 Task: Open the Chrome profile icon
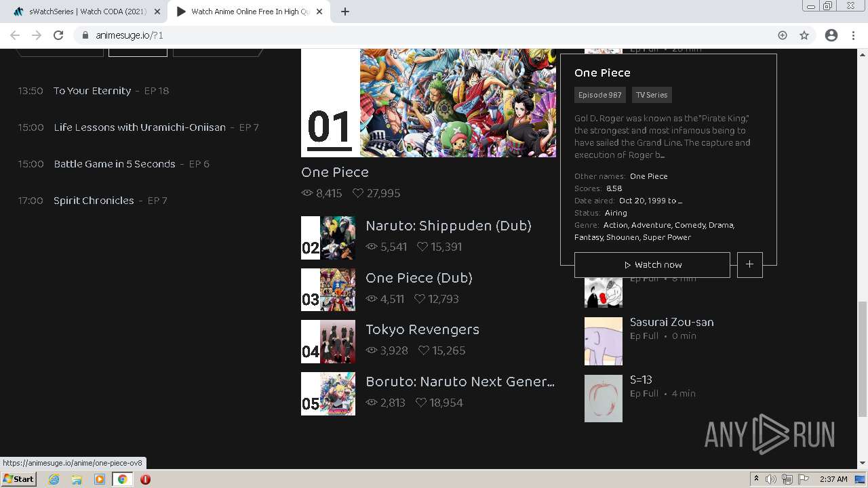pos(831,35)
